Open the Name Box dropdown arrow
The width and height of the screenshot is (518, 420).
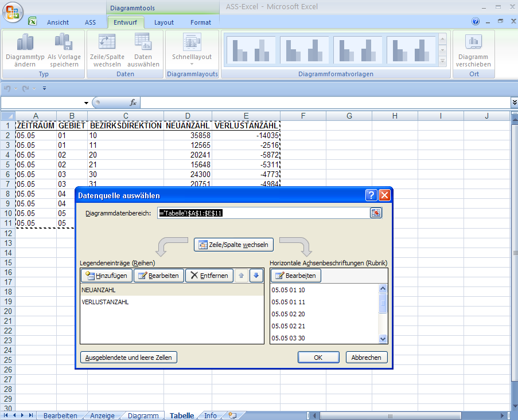(86, 103)
